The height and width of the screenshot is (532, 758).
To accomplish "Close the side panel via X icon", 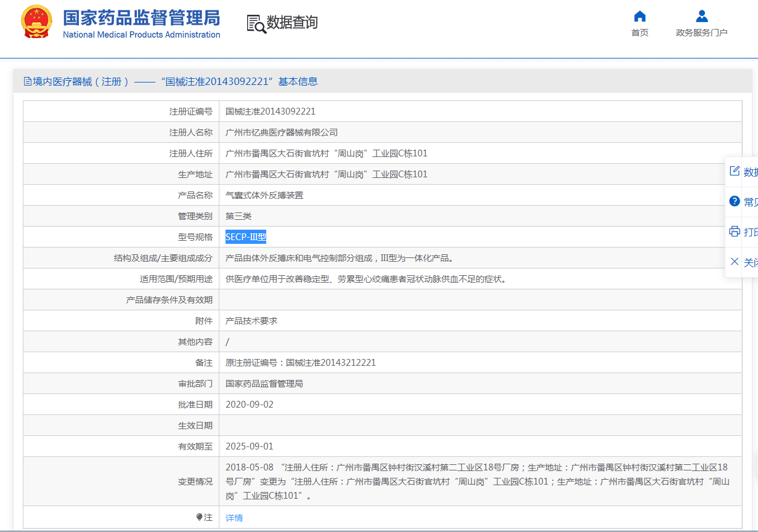I will [x=734, y=262].
